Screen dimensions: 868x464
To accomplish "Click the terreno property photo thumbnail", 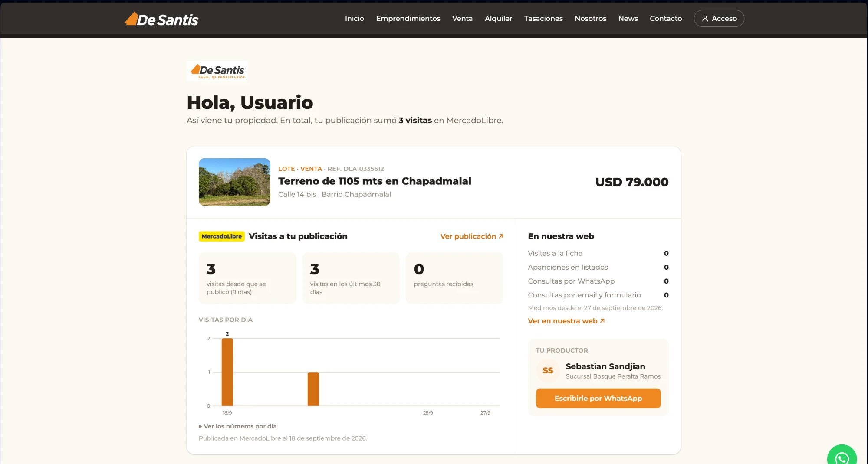I will click(x=234, y=182).
